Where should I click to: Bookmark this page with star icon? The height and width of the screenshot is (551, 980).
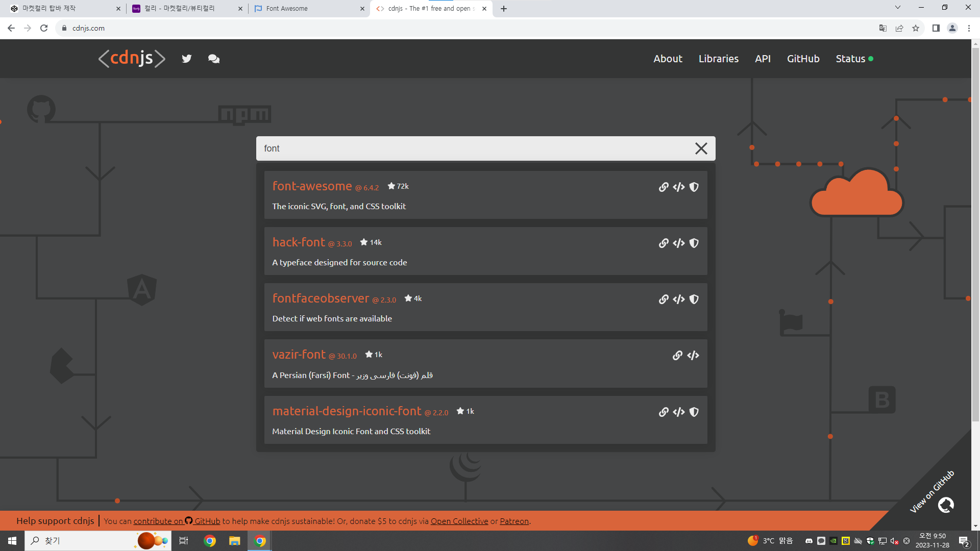coord(916,28)
